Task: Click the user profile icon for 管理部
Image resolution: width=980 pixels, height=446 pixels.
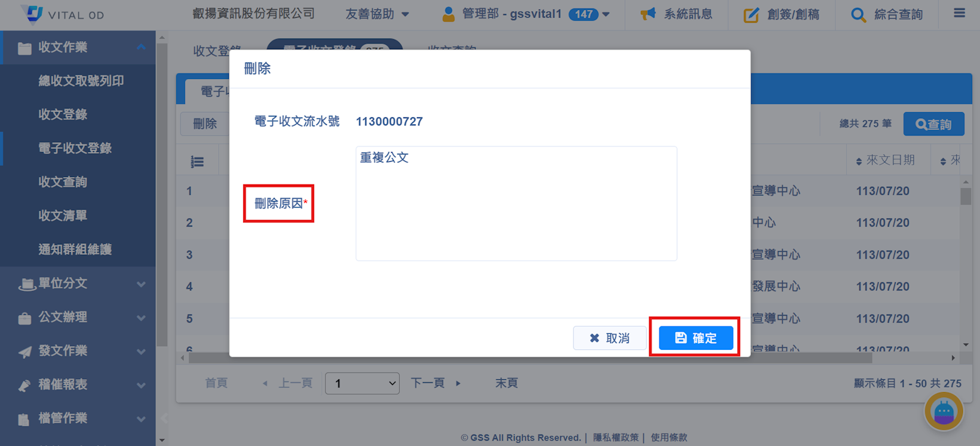Action: click(x=448, y=14)
